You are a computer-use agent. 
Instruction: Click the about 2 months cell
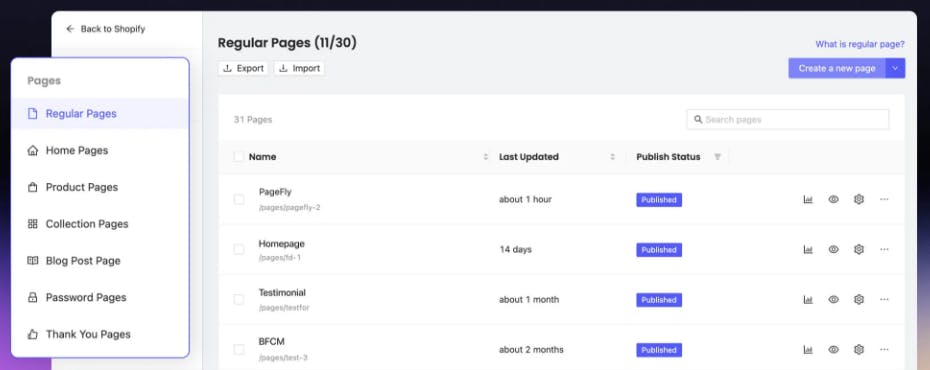tap(531, 350)
